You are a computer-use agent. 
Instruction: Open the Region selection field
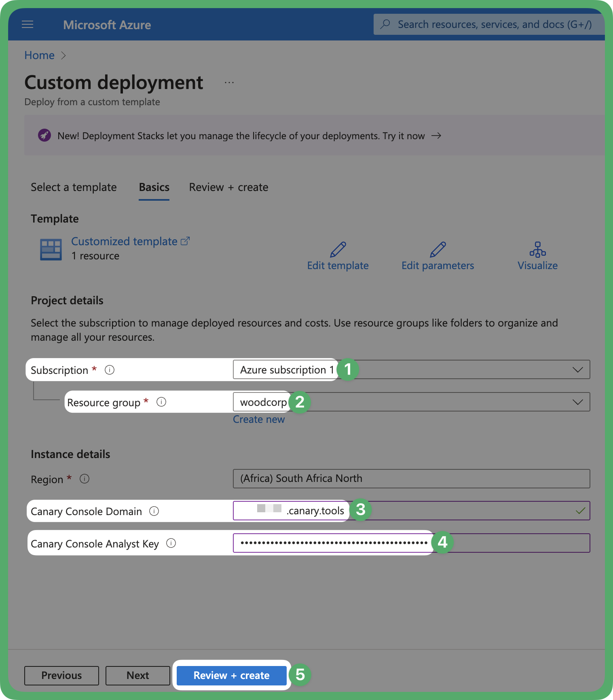coord(411,479)
